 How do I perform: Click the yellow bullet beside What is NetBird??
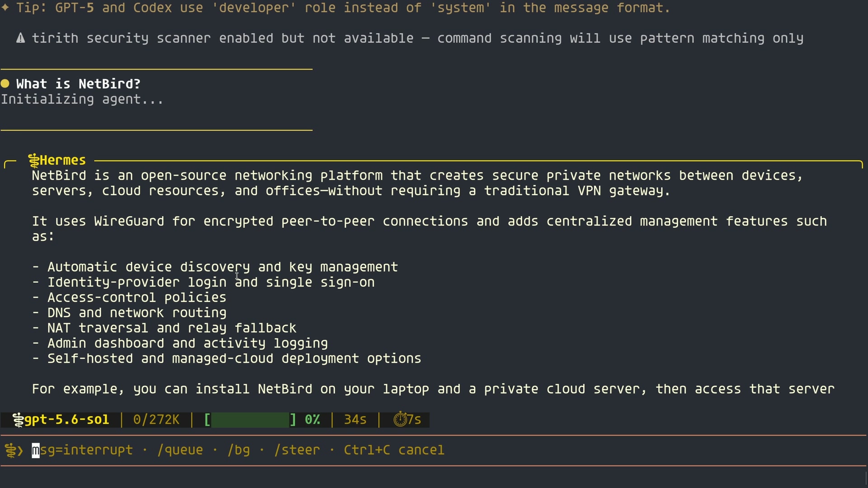[5, 84]
